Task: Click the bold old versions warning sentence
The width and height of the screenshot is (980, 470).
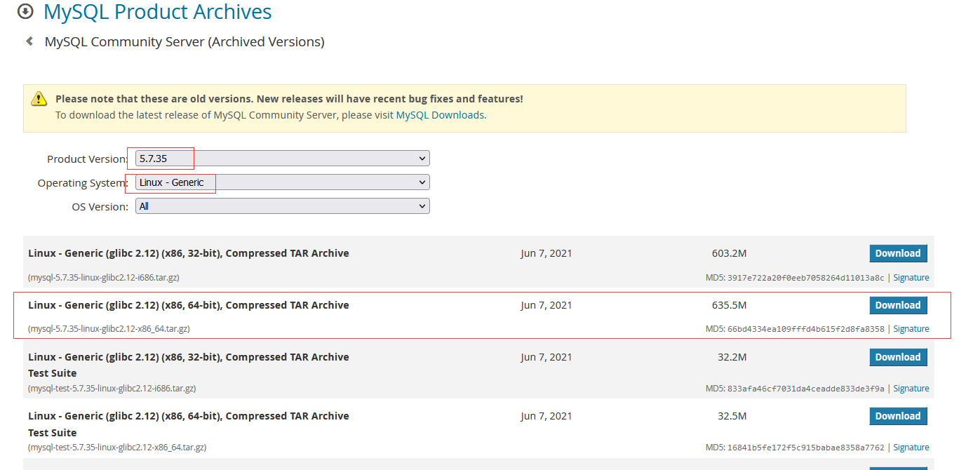Action: click(289, 99)
